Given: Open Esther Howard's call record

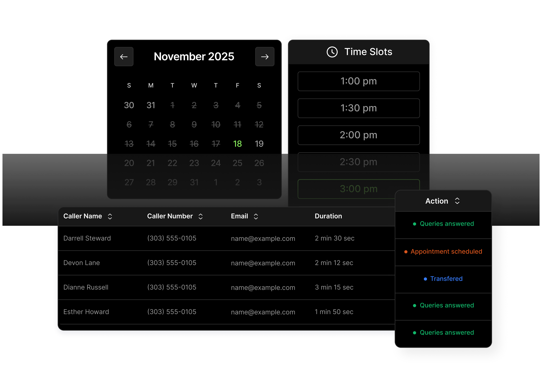Looking at the screenshot, I should pyautogui.click(x=86, y=312).
